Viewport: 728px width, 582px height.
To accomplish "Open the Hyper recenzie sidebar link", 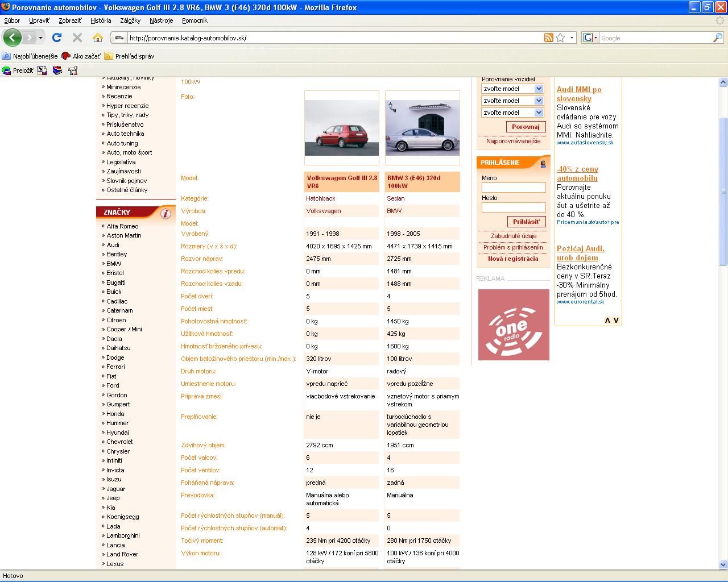I will 127,106.
